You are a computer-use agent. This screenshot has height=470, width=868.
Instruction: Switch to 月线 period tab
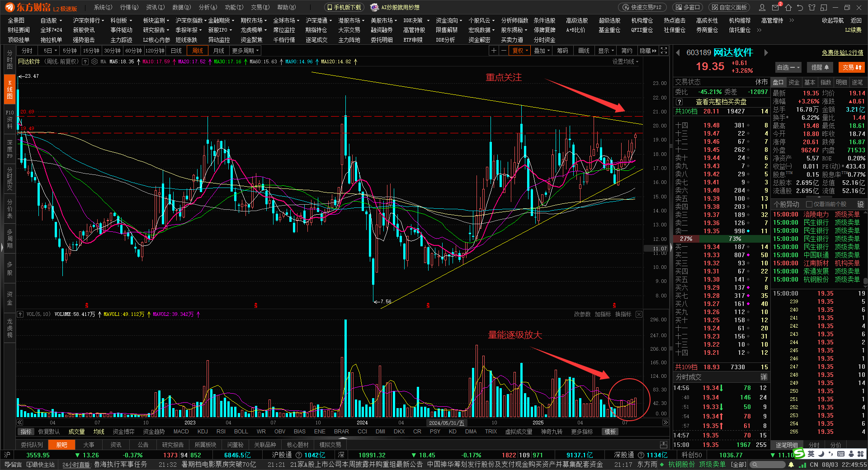[x=219, y=51]
